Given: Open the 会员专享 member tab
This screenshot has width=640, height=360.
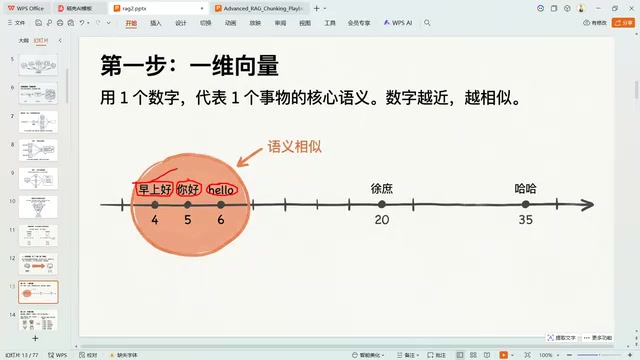Looking at the screenshot, I should coord(359,23).
